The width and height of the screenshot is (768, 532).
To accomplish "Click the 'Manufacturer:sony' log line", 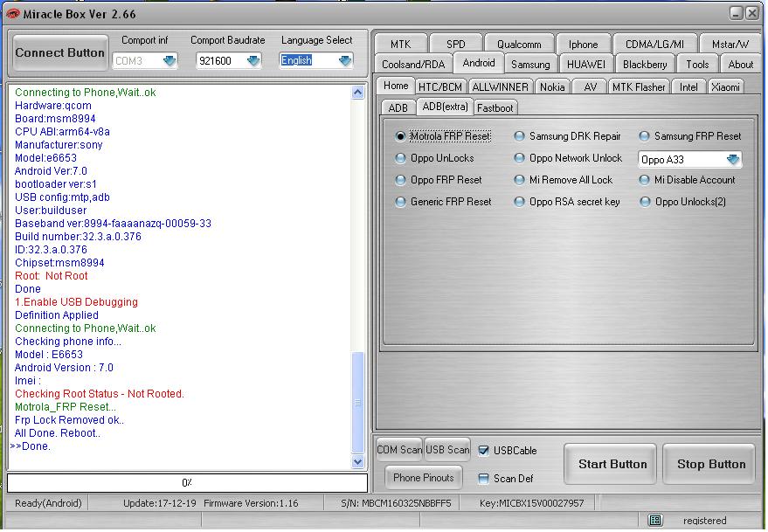I will [59, 145].
